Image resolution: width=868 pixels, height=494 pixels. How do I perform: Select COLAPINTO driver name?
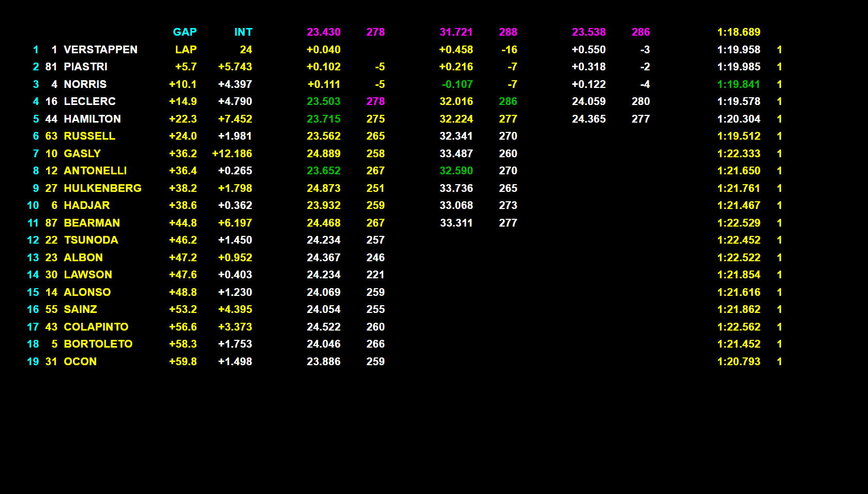(x=96, y=327)
